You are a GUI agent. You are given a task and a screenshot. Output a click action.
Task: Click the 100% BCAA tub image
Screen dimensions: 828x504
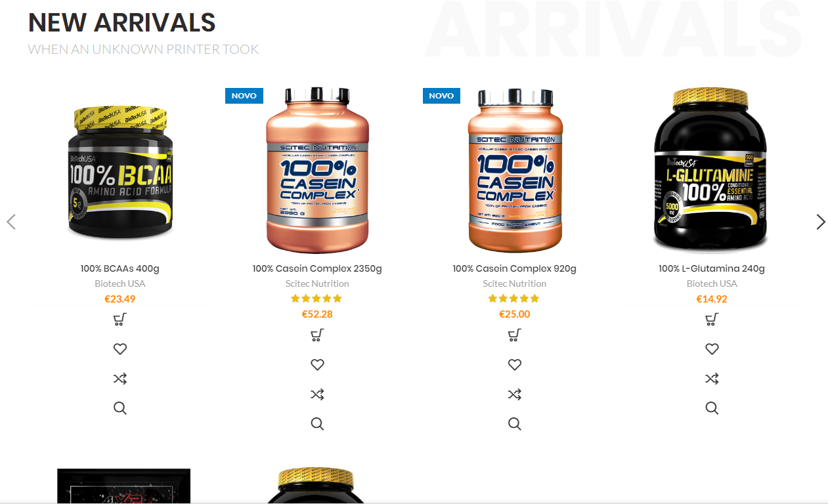point(120,172)
